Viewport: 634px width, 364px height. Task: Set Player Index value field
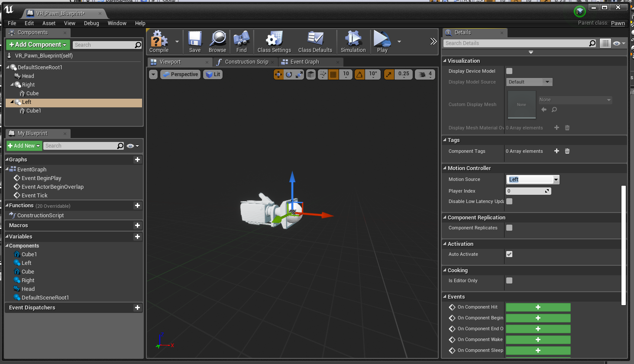click(528, 191)
